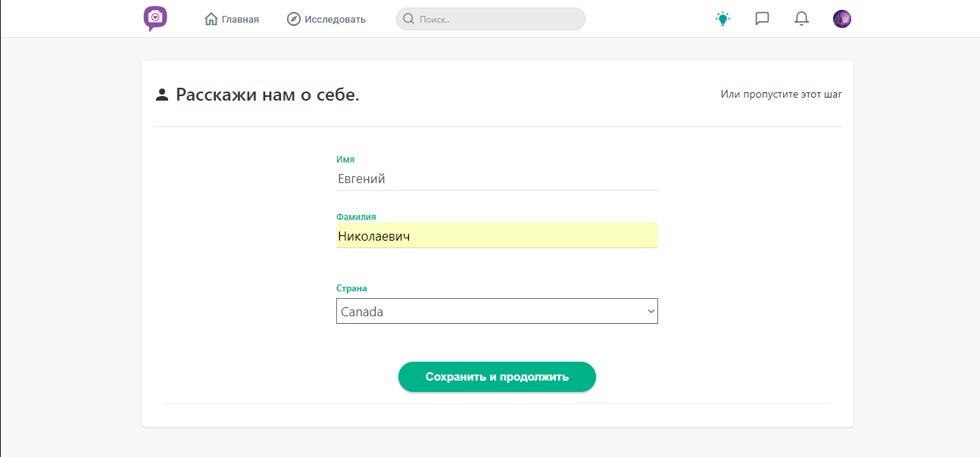Open the user avatar menu
Screen dimensions: 980x457
pos(842,19)
